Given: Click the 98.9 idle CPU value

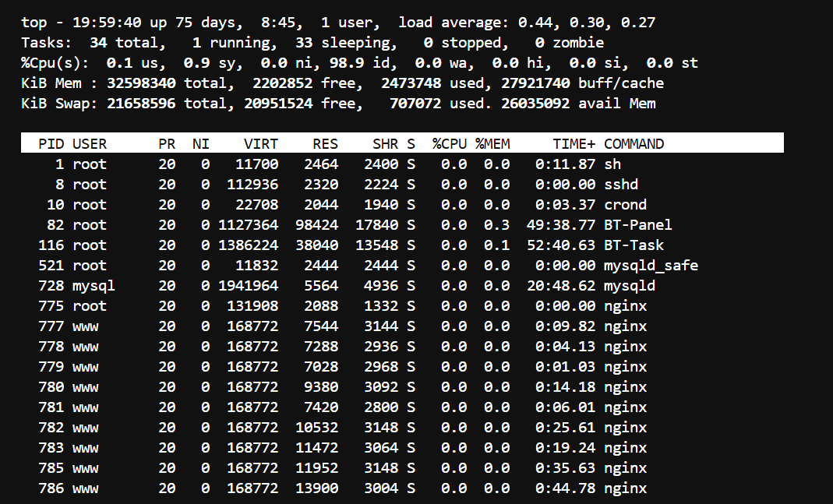Looking at the screenshot, I should pyautogui.click(x=347, y=62).
